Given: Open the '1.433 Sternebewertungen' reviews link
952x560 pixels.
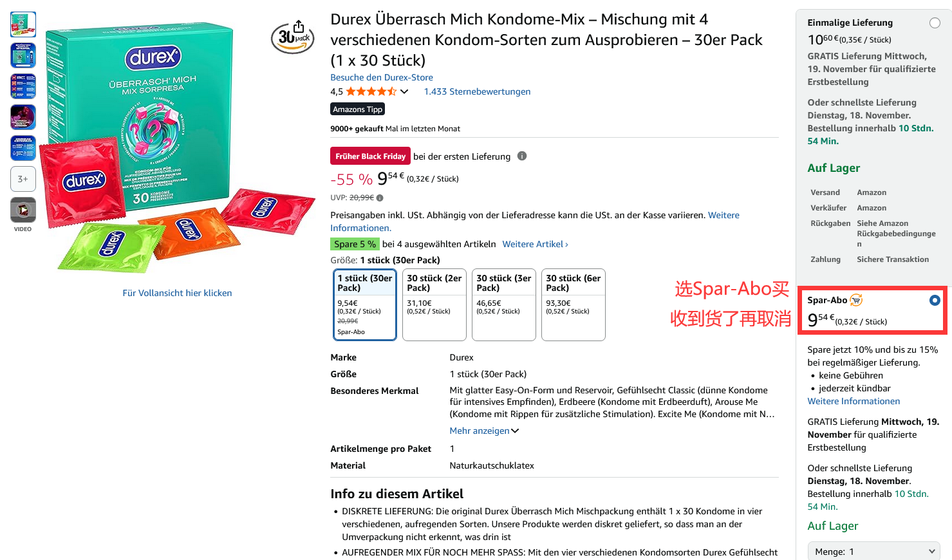Looking at the screenshot, I should (x=478, y=91).
